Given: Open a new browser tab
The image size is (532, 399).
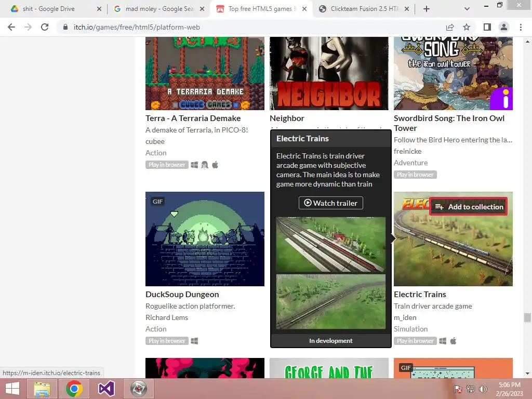Looking at the screenshot, I should point(427,9).
